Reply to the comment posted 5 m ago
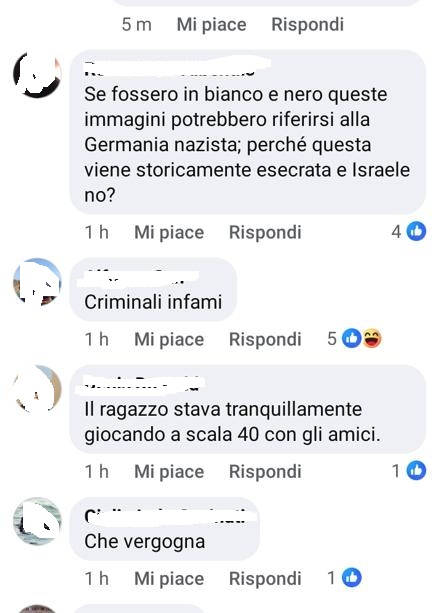The width and height of the screenshot is (438, 613). [x=308, y=24]
